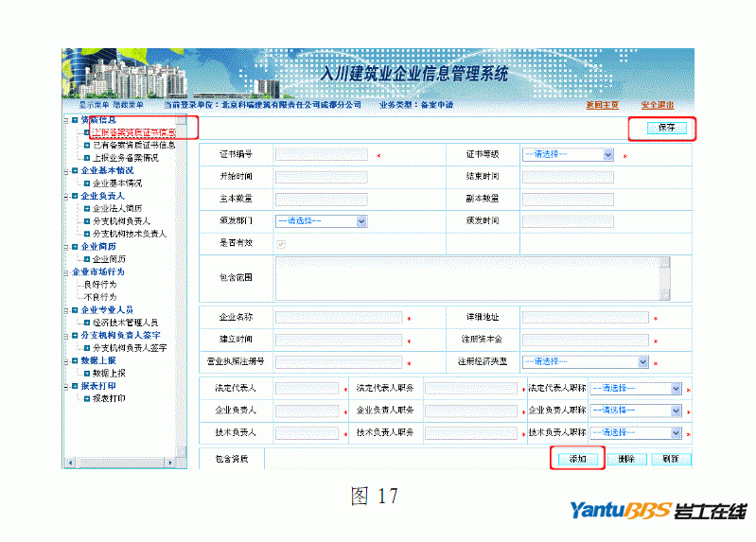This screenshot has height=542, width=756.
Task: Open the 法定代表人职称 dropdown
Action: (635, 388)
